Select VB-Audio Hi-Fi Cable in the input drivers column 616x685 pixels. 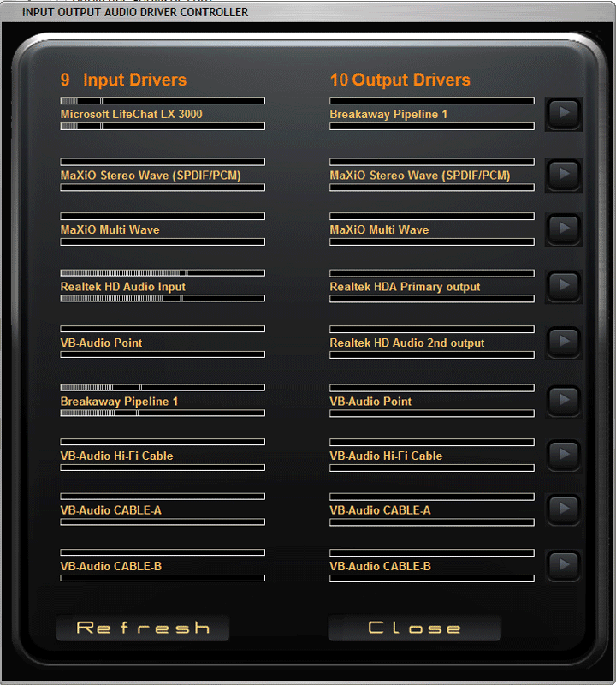(x=116, y=456)
